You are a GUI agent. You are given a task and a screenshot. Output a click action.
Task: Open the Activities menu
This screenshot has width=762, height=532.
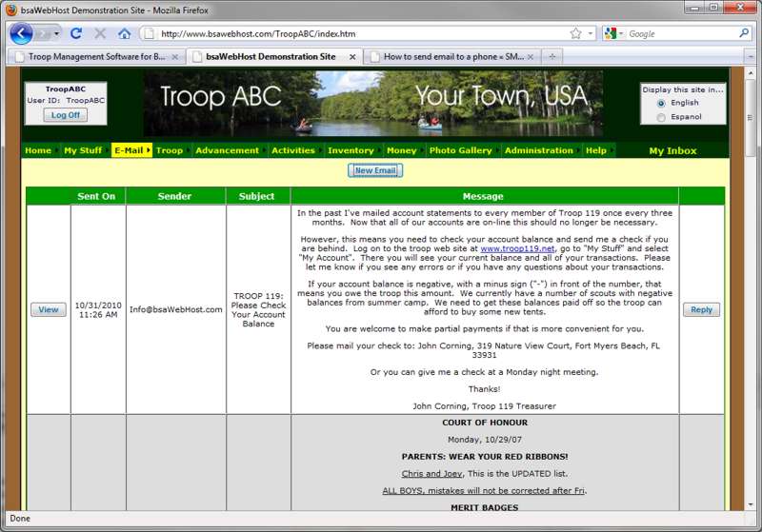click(x=293, y=150)
